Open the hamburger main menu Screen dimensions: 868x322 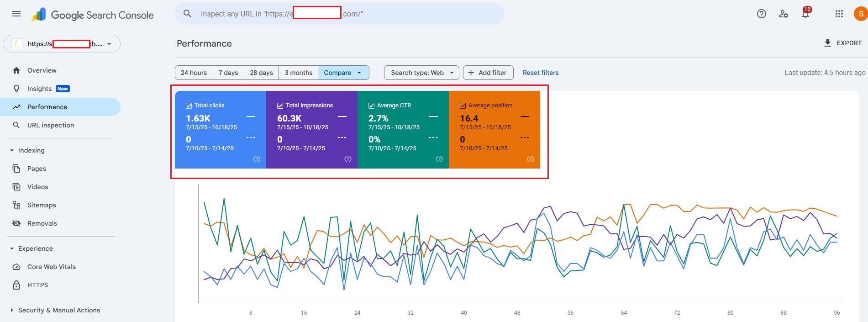[16, 14]
